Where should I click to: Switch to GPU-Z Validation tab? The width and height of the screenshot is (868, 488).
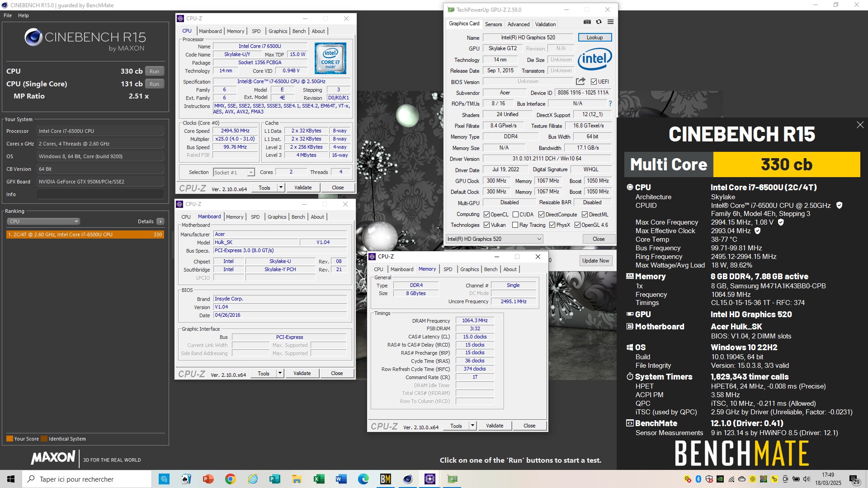point(545,24)
